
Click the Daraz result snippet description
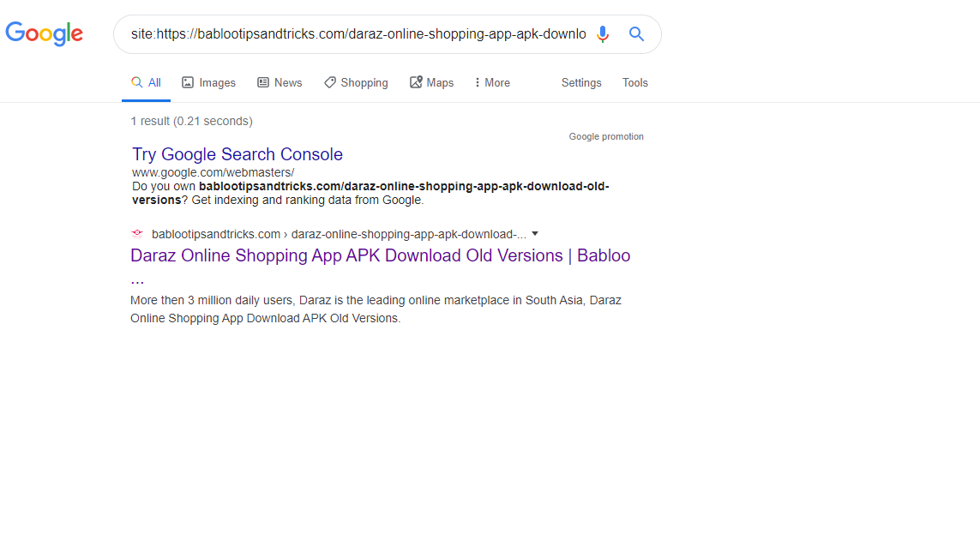click(x=376, y=309)
